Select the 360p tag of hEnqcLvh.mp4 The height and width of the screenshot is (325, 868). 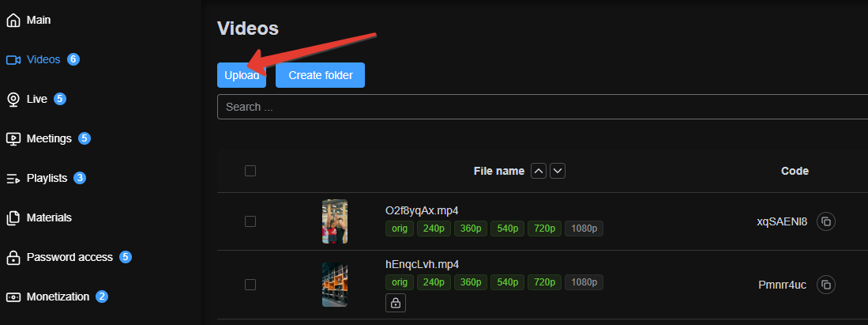[471, 282]
